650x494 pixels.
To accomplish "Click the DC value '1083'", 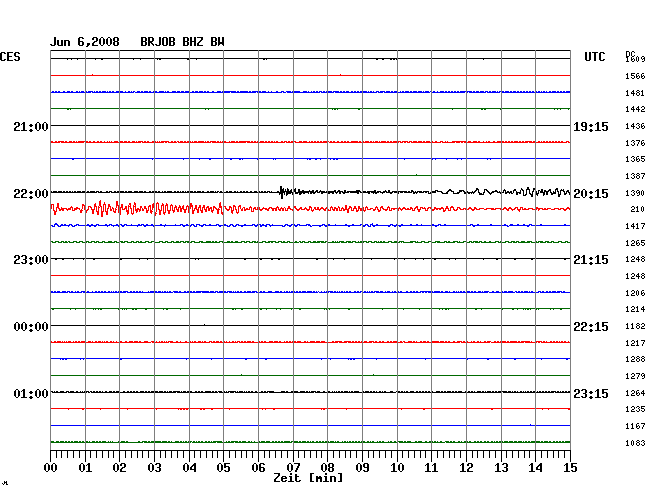I will [x=635, y=443].
